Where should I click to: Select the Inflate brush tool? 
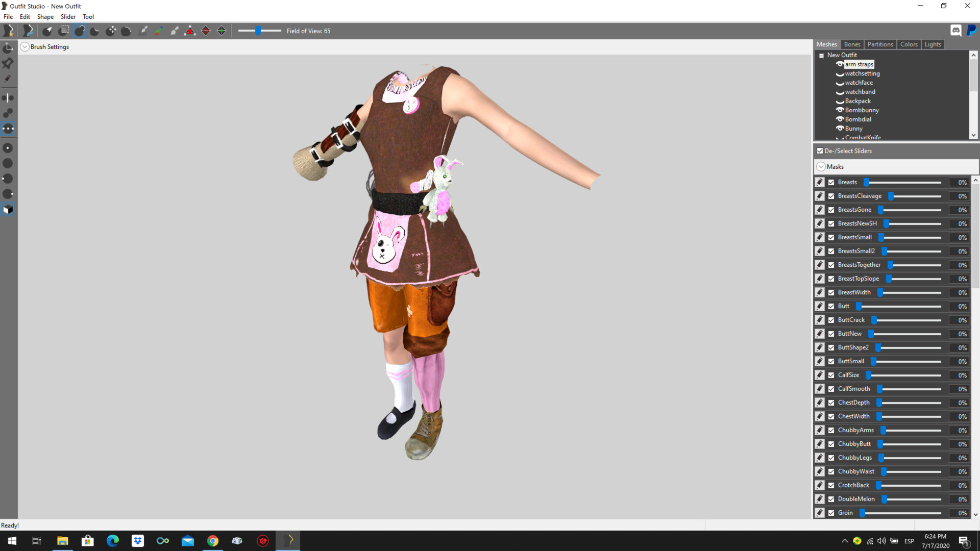79,31
